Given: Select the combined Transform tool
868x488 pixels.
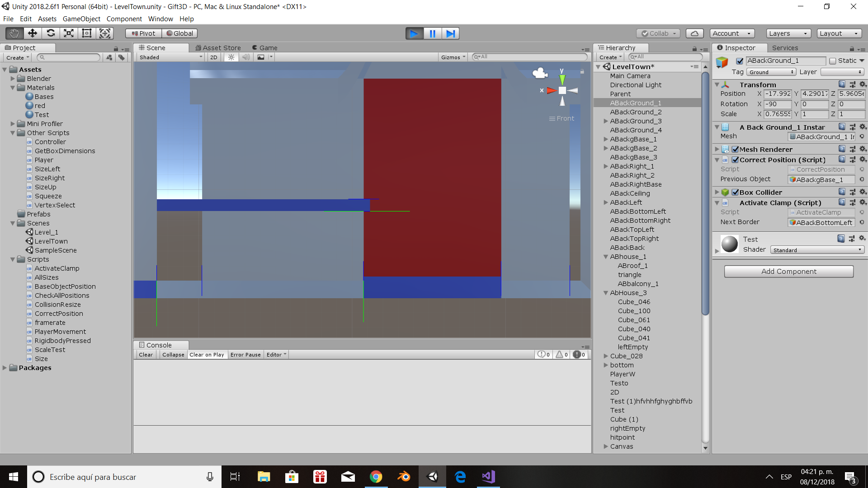Looking at the screenshot, I should point(105,33).
